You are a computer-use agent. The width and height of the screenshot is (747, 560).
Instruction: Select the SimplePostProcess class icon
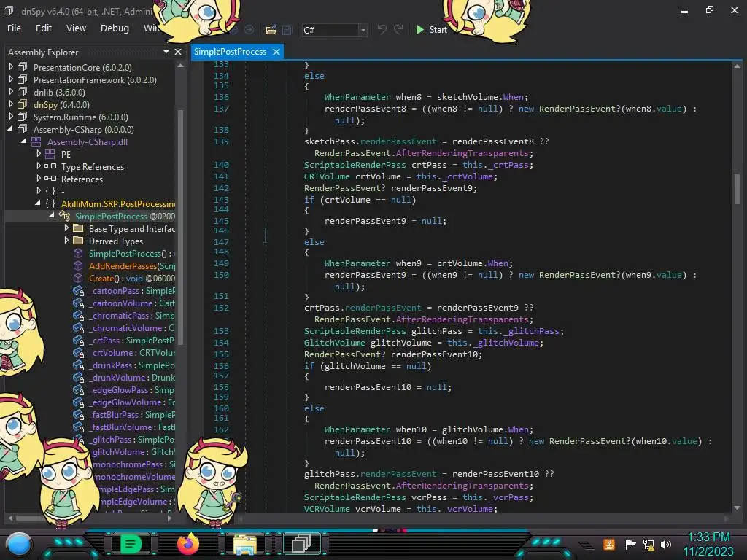(64, 216)
